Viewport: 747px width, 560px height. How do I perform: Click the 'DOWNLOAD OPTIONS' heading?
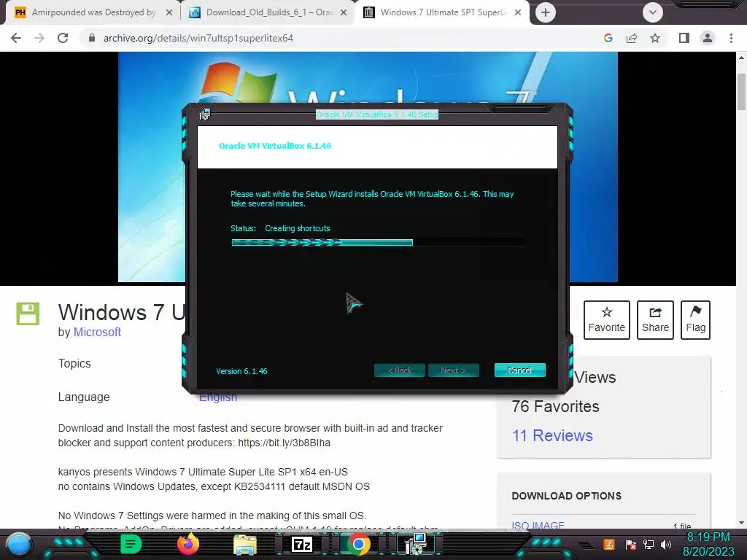click(566, 496)
